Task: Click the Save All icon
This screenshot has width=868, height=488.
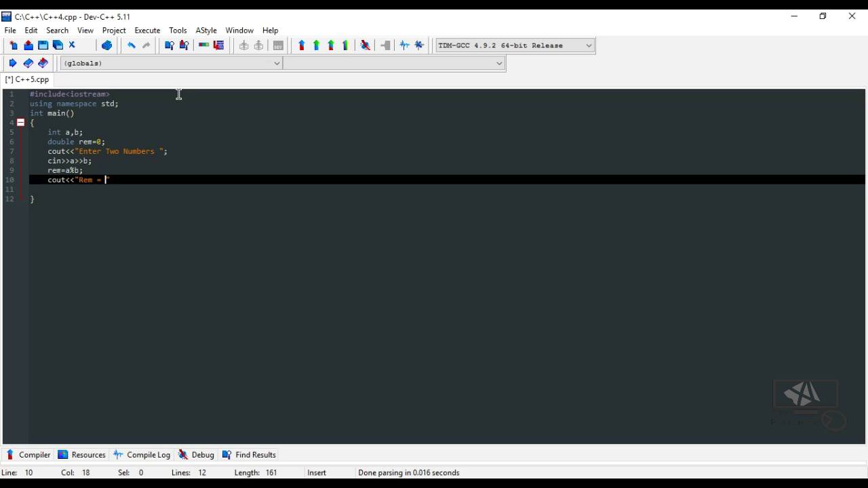Action: [x=58, y=45]
